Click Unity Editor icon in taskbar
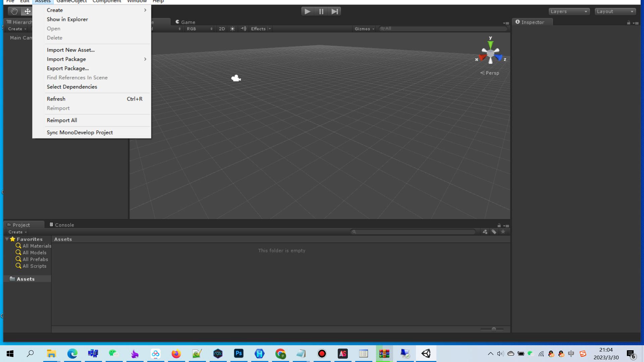Image resolution: width=644 pixels, height=362 pixels. (426, 353)
